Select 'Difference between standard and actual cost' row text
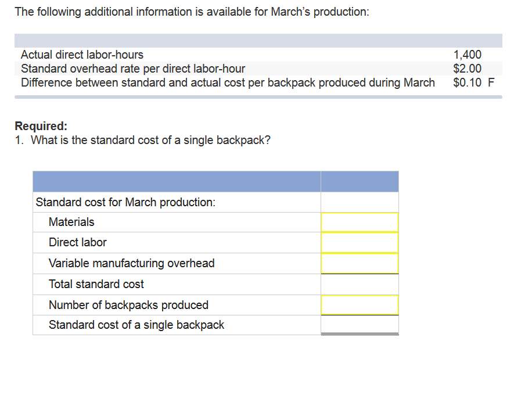Screen dimensions: 532x395 228,82
